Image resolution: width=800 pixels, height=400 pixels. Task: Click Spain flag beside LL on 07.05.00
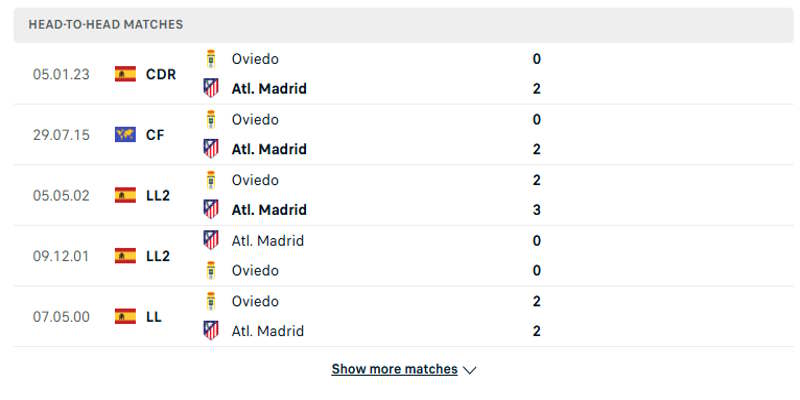pos(125,316)
